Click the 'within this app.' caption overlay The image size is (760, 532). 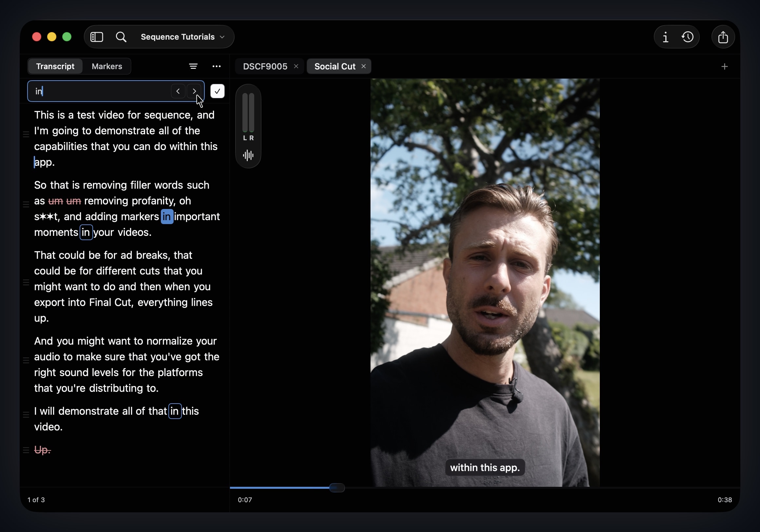[485, 467]
